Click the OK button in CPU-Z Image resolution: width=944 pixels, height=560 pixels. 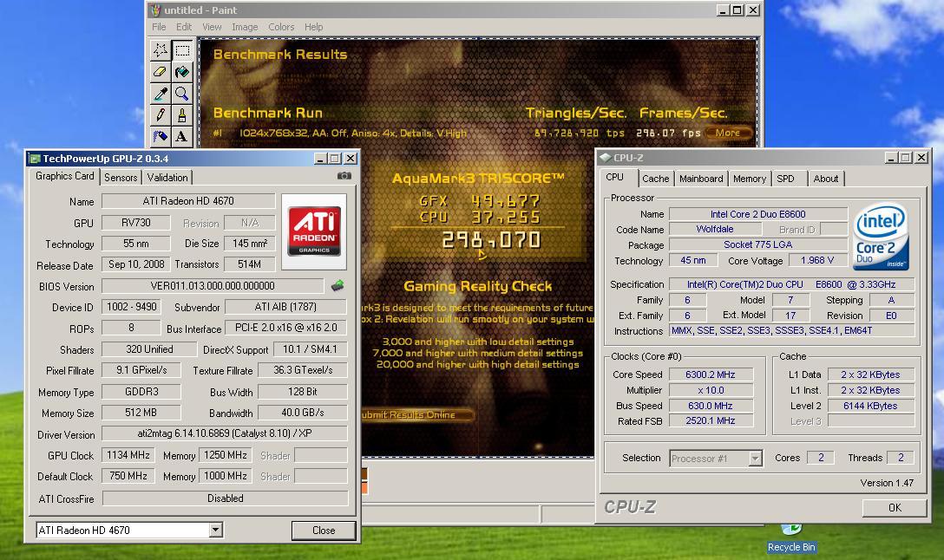pyautogui.click(x=895, y=508)
